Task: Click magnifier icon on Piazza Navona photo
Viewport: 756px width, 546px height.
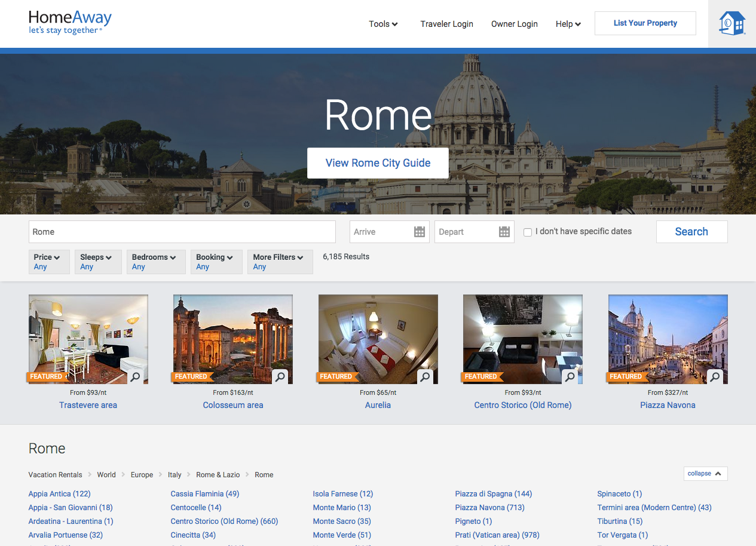Action: point(715,377)
